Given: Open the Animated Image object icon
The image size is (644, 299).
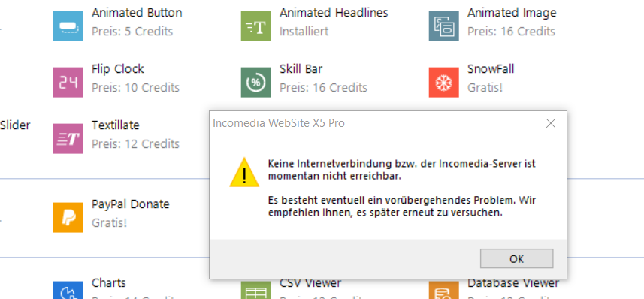Looking at the screenshot, I should click(x=444, y=26).
